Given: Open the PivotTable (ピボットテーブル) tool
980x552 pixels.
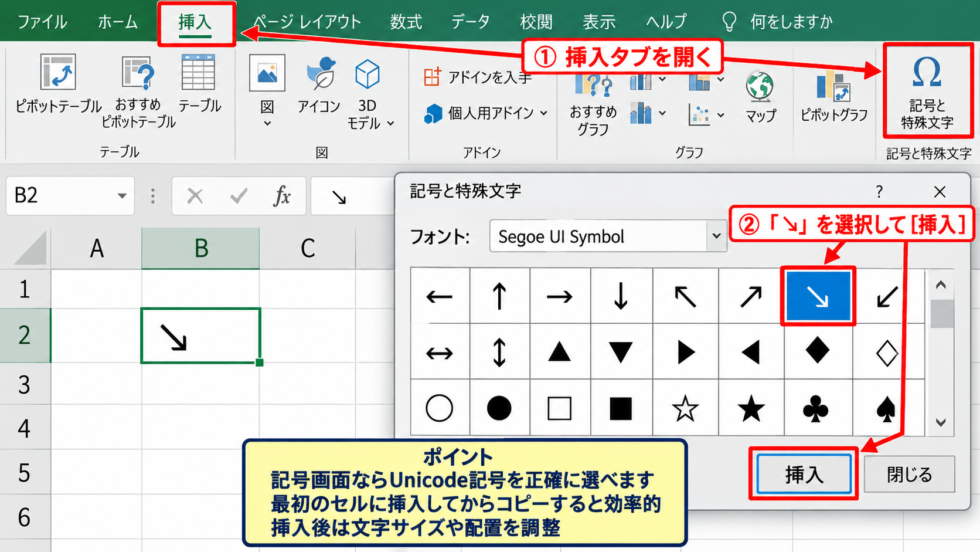Looking at the screenshot, I should [58, 83].
